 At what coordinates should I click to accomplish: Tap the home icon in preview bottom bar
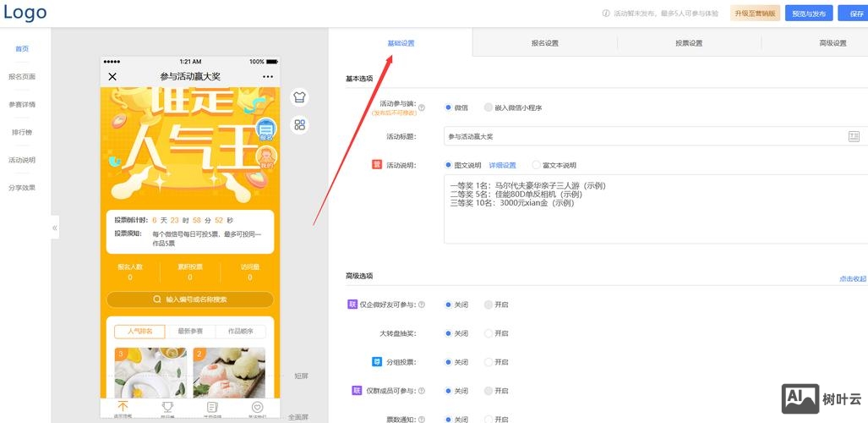pyautogui.click(x=123, y=407)
